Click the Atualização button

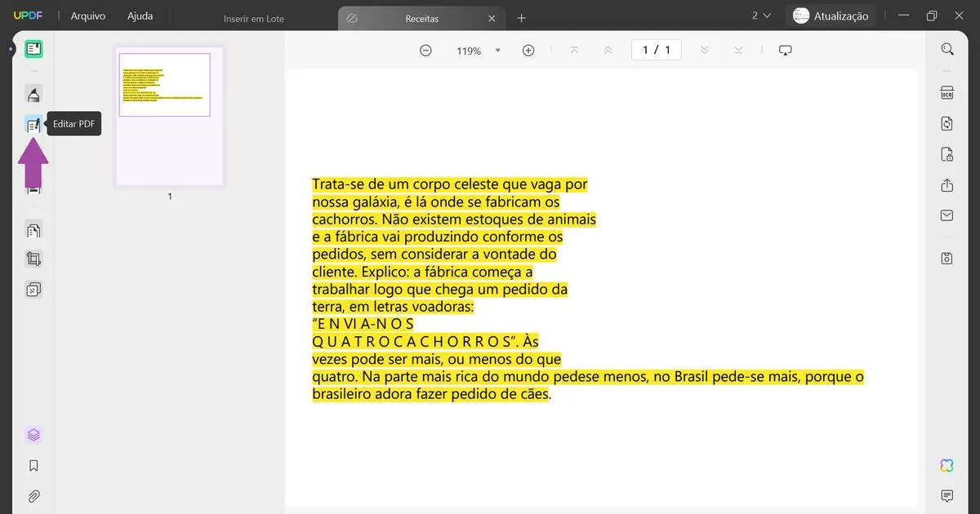831,15
